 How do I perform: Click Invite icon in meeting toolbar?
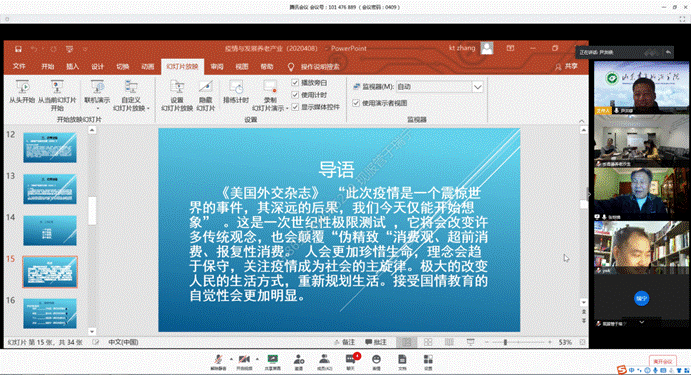pyautogui.click(x=299, y=362)
